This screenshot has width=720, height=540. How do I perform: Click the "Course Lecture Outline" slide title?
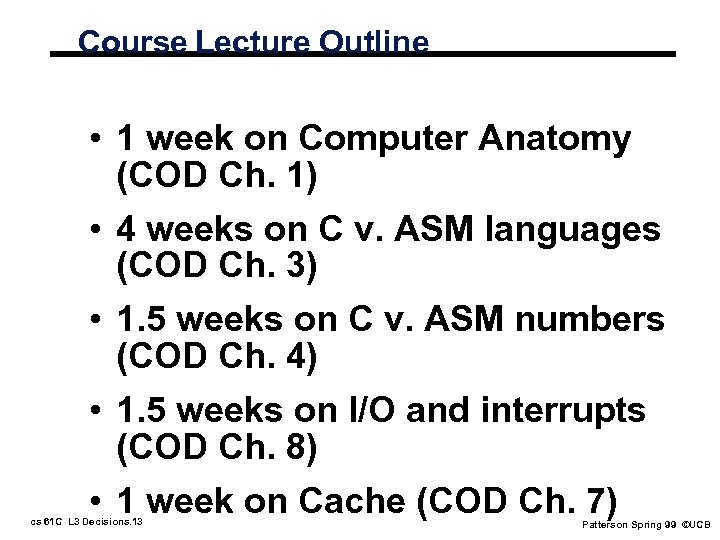pos(253,42)
